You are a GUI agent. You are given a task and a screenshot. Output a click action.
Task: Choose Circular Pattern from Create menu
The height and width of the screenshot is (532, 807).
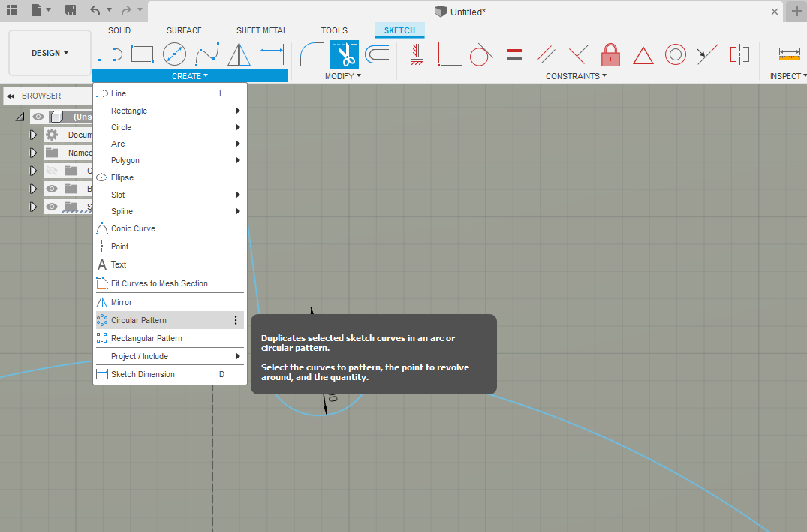[x=139, y=320]
